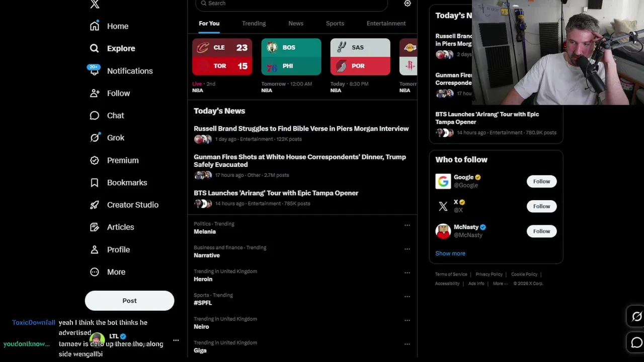Click McNasty account avatar
Viewport: 644px width, 362px height.
[x=443, y=231]
